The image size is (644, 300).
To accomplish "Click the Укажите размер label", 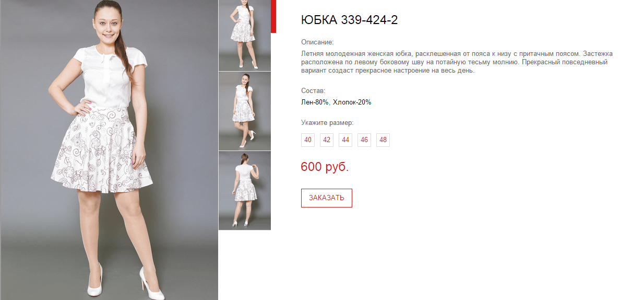I will [x=327, y=123].
